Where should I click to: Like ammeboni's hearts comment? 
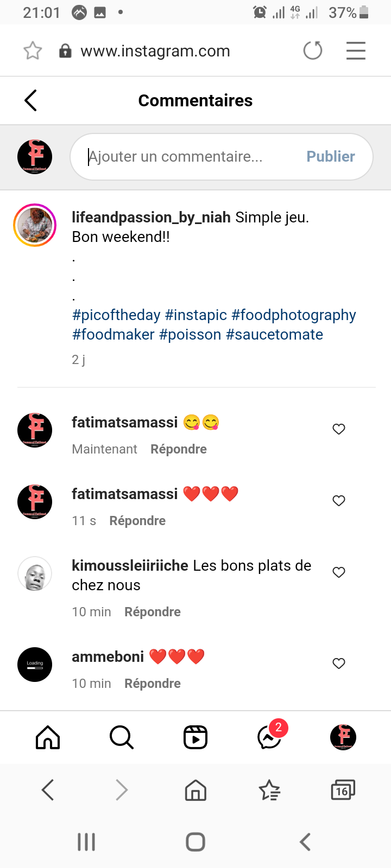(339, 663)
